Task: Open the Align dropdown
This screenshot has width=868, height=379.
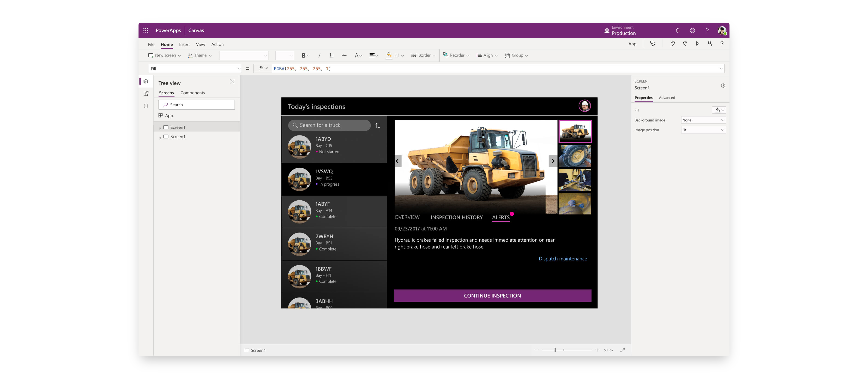Action: (487, 55)
